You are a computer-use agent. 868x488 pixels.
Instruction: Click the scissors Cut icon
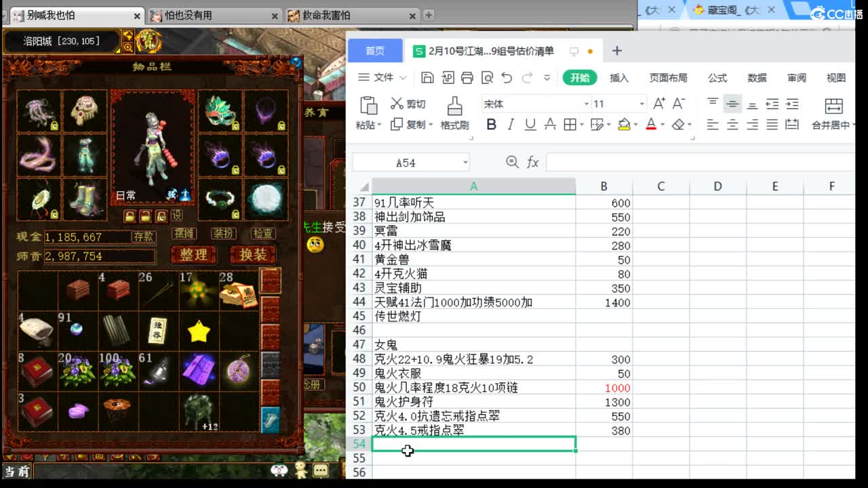point(397,104)
